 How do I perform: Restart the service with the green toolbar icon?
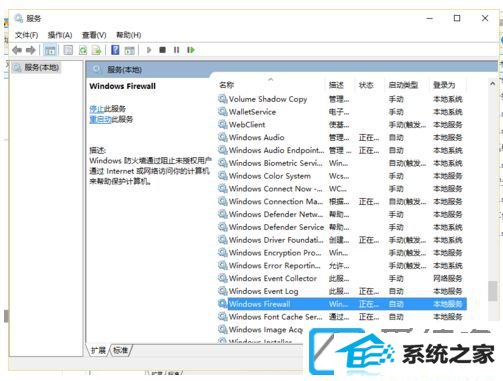(191, 50)
